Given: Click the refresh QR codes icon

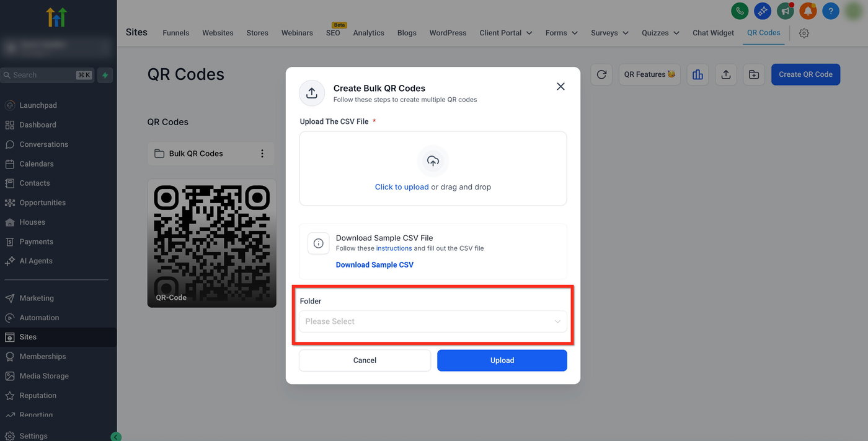Looking at the screenshot, I should [x=601, y=74].
